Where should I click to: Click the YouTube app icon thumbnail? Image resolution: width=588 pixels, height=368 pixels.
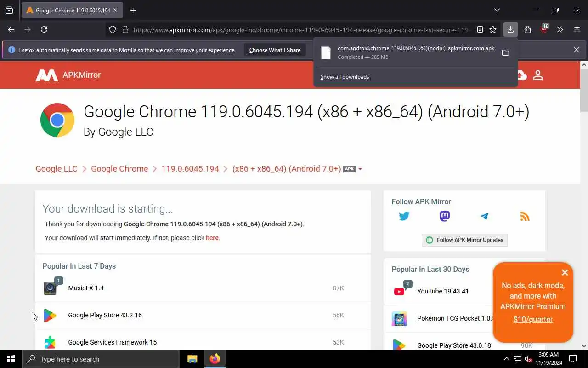tap(399, 292)
